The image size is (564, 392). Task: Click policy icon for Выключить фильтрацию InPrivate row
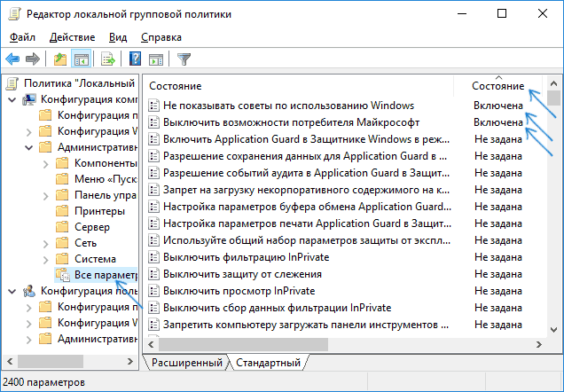pyautogui.click(x=153, y=257)
